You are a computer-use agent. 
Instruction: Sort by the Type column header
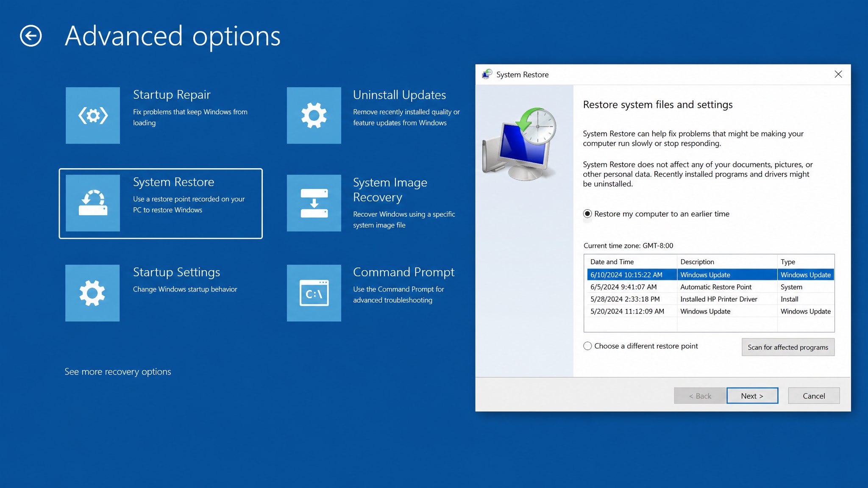click(x=806, y=262)
